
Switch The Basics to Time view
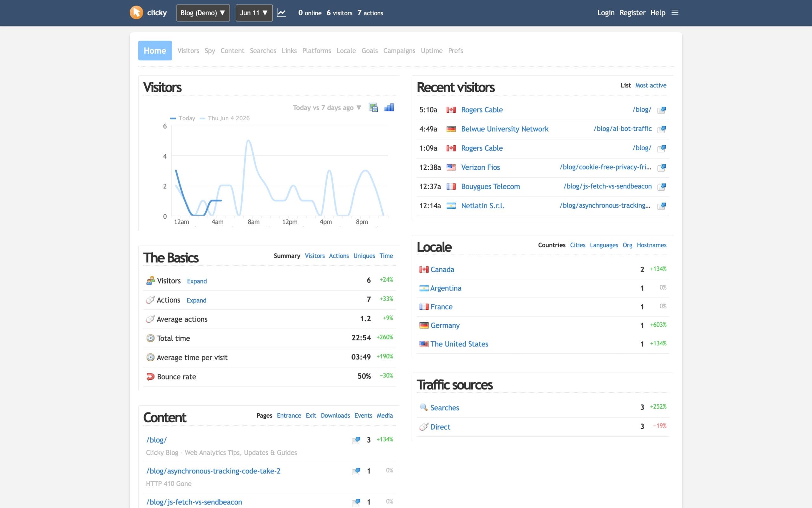coord(386,256)
